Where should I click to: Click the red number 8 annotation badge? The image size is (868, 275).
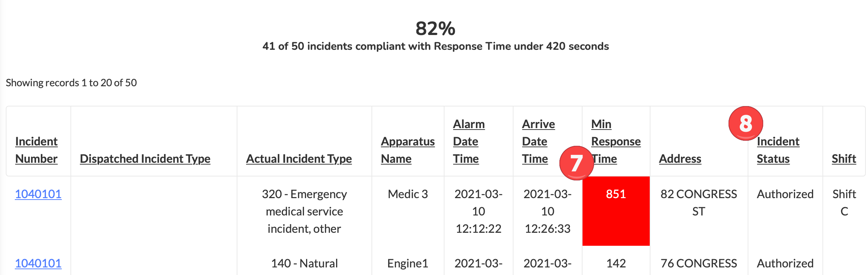tap(745, 123)
